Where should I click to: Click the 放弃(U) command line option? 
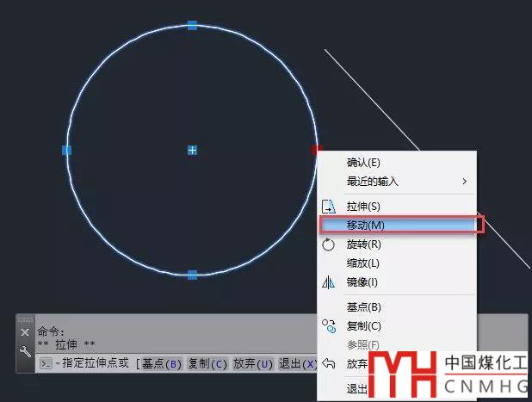pos(253,364)
